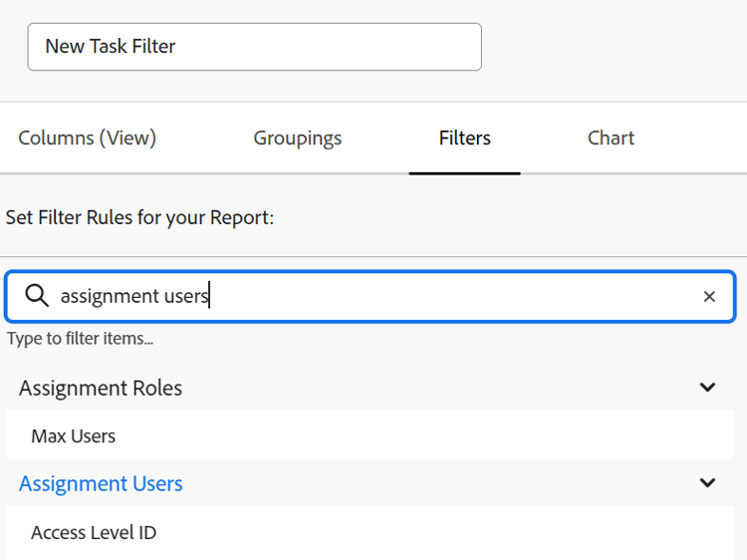
Task: Click the blue Assignment Users group heading
Action: pos(101,483)
